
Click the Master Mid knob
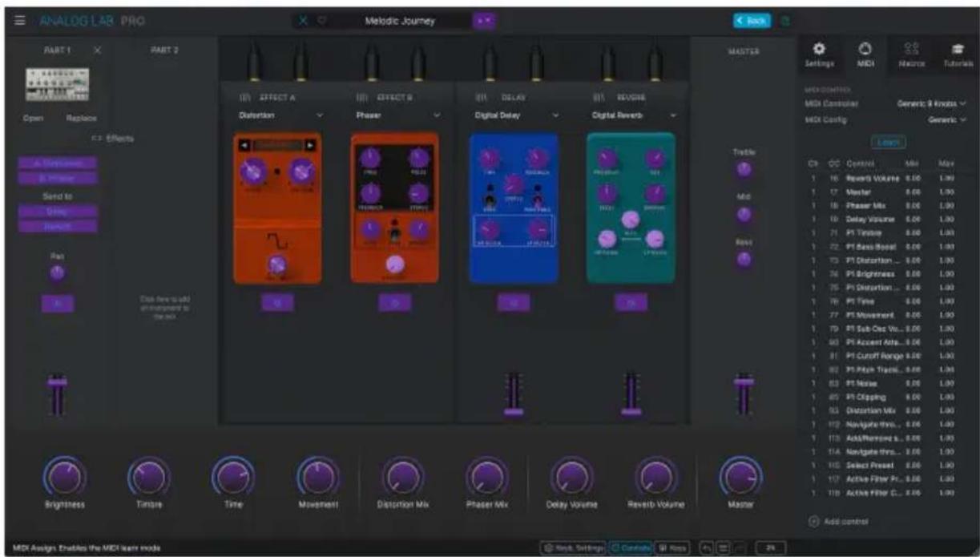tap(744, 215)
